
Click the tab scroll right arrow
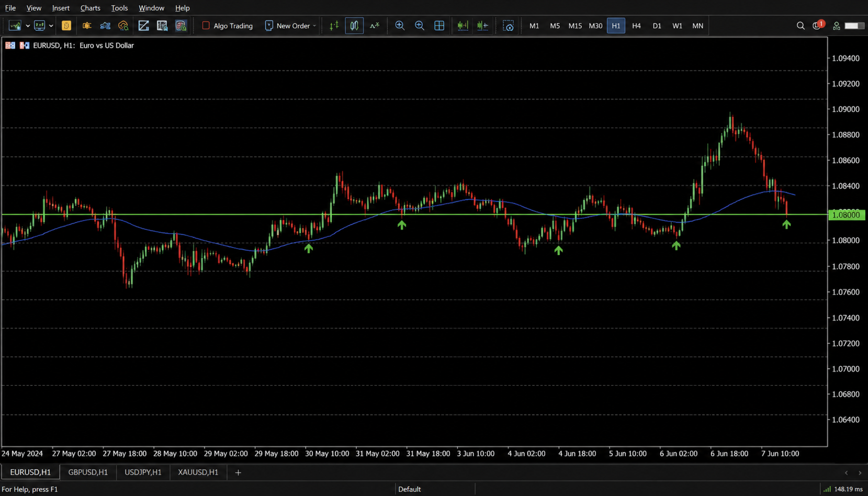click(x=860, y=472)
